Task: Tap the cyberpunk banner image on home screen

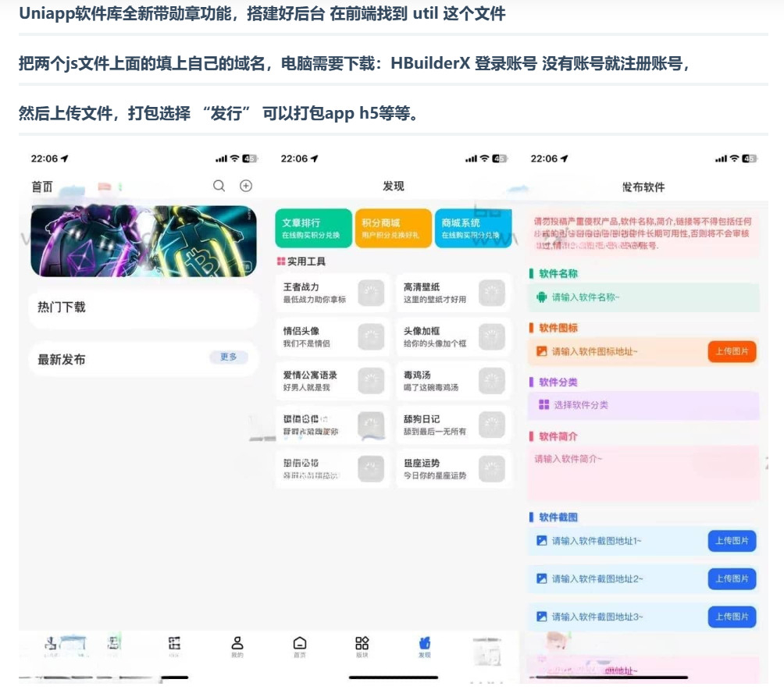Action: click(144, 240)
